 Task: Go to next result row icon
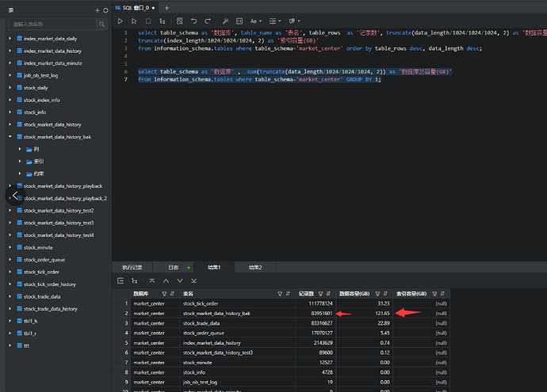click(x=180, y=281)
